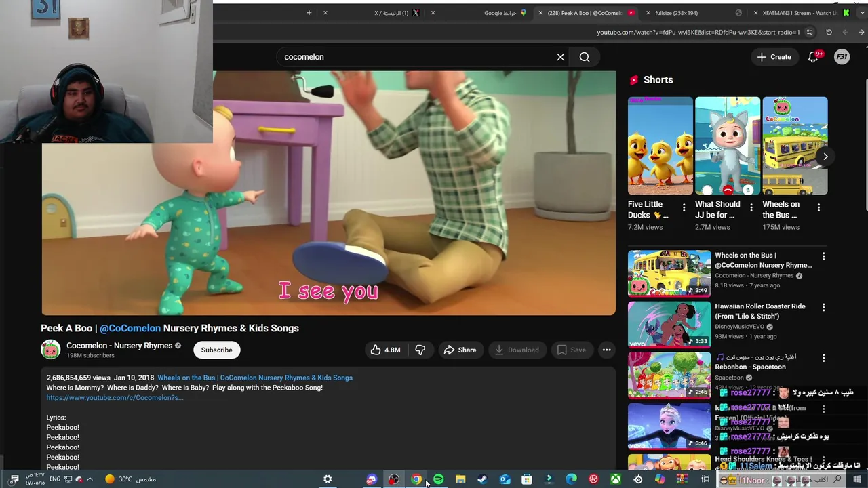Click the browser address bar URL

tap(698, 32)
